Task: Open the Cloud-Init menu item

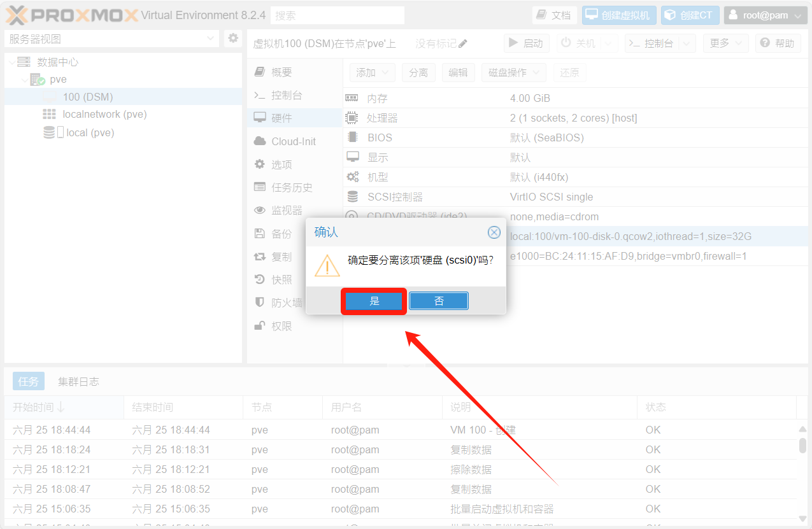Action: point(294,141)
